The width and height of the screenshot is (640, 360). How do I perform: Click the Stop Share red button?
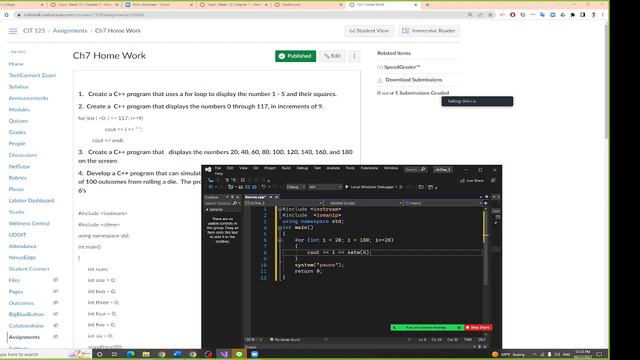point(478,327)
